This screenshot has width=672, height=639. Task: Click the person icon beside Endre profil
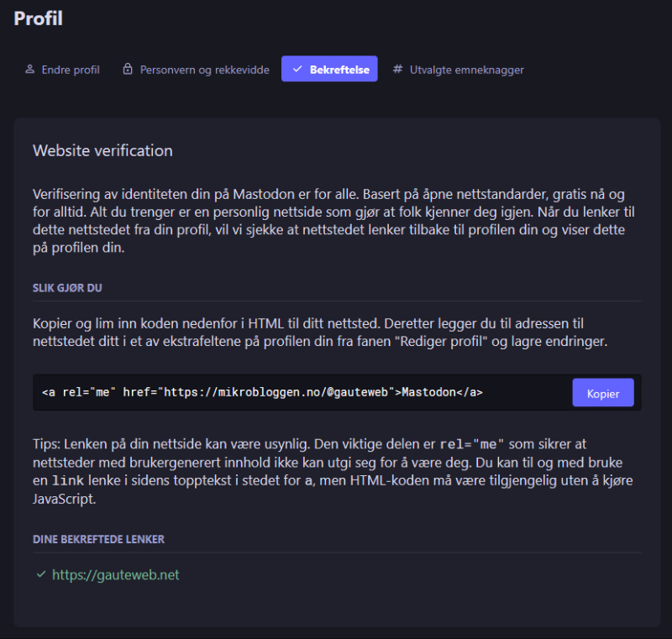pyautogui.click(x=29, y=70)
